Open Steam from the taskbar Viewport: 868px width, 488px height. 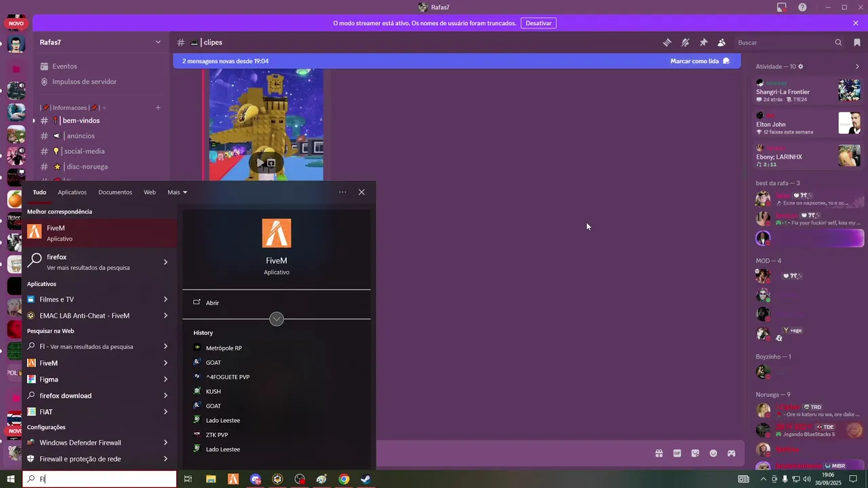click(x=366, y=479)
